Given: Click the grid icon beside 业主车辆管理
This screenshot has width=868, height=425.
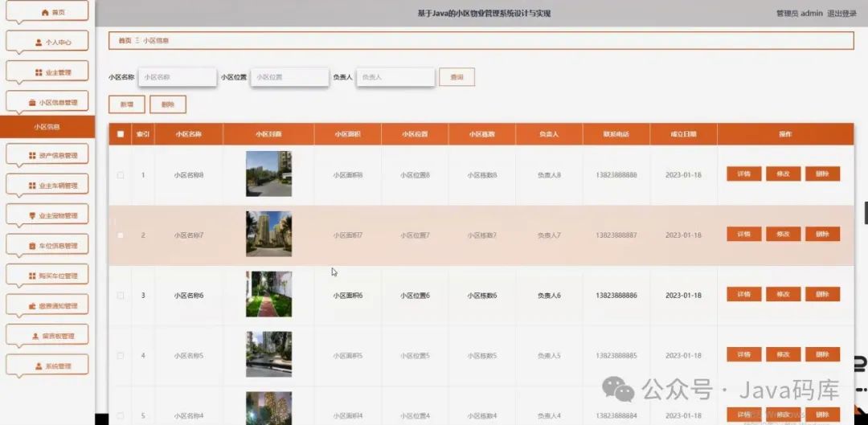Looking at the screenshot, I should point(32,186).
